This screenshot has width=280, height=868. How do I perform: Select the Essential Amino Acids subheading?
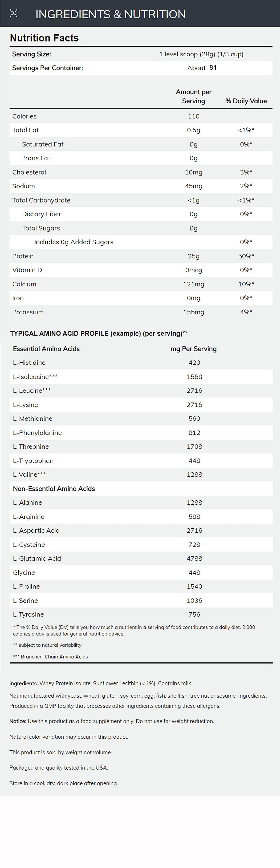point(46,349)
